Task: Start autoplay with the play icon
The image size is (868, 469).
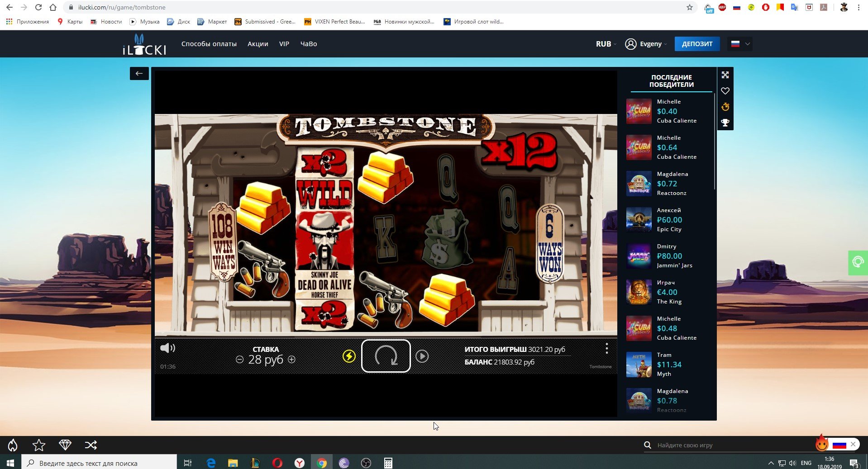Action: pos(422,356)
